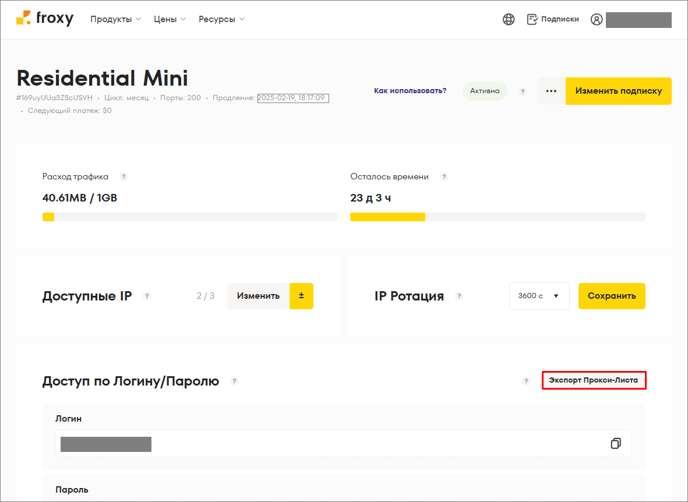Click the Пароль label
Image resolution: width=688 pixels, height=502 pixels.
click(72, 490)
